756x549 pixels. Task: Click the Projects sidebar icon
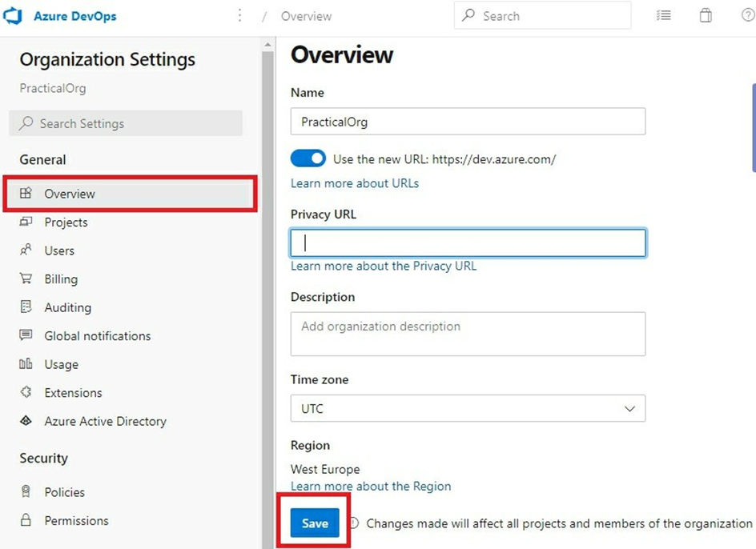[26, 222]
